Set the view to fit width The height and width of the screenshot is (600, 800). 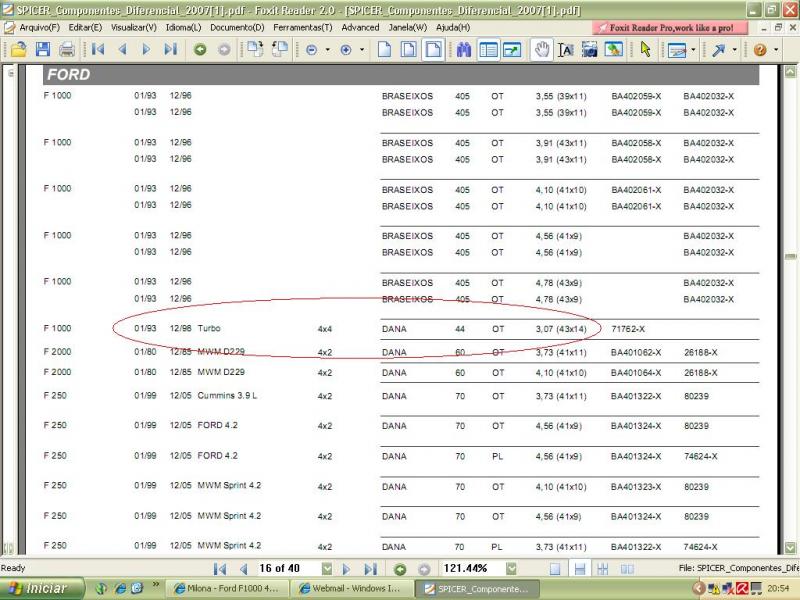433,49
